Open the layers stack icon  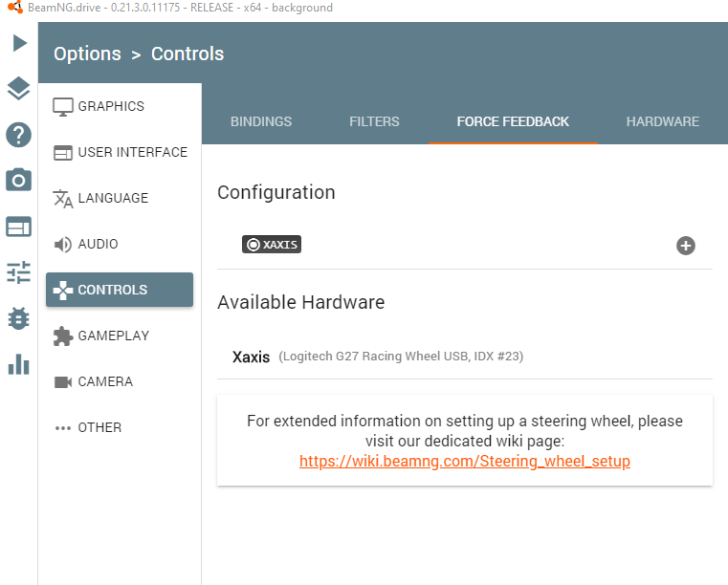[x=18, y=89]
